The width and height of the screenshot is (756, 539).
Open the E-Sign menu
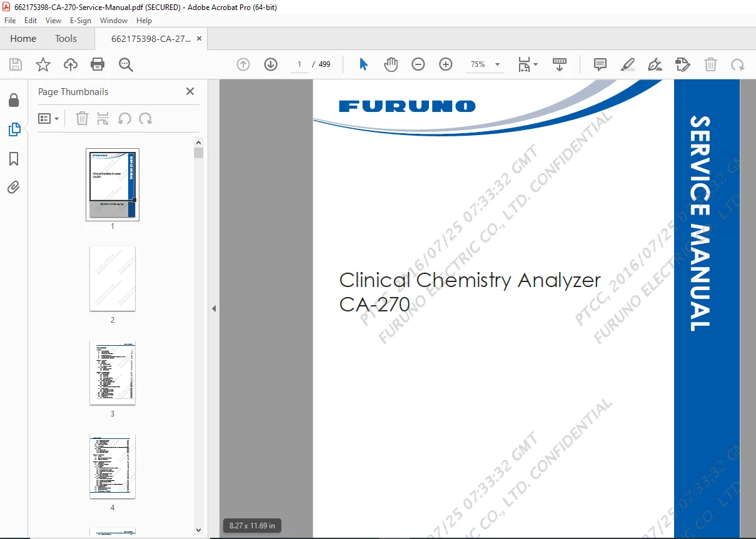coord(81,21)
